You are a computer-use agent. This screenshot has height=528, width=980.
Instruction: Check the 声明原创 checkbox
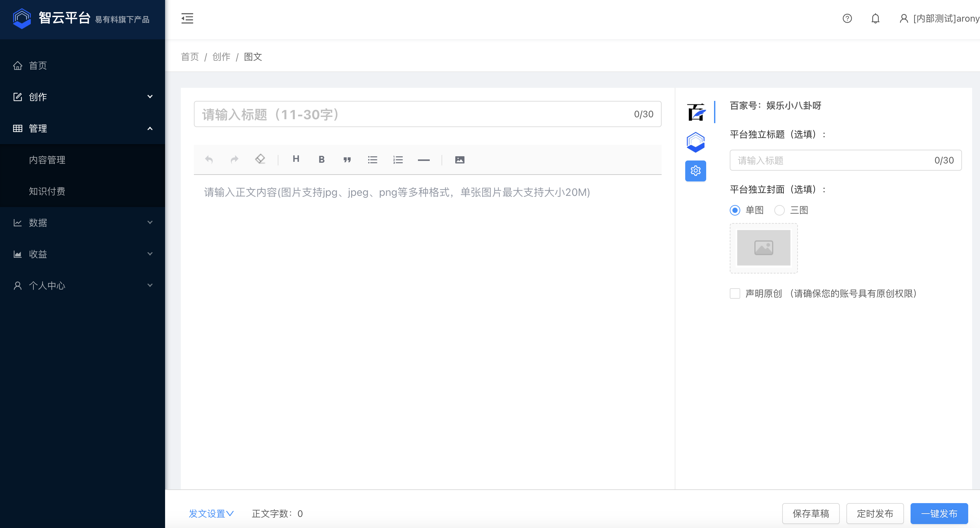click(x=735, y=293)
